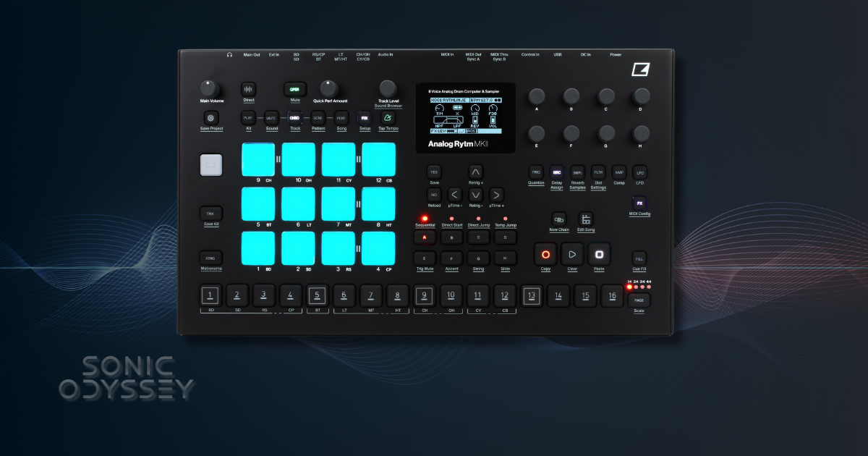Toggle sequencer step 14 trig key
Image resolution: width=868 pixels, height=456 pixels.
(558, 295)
